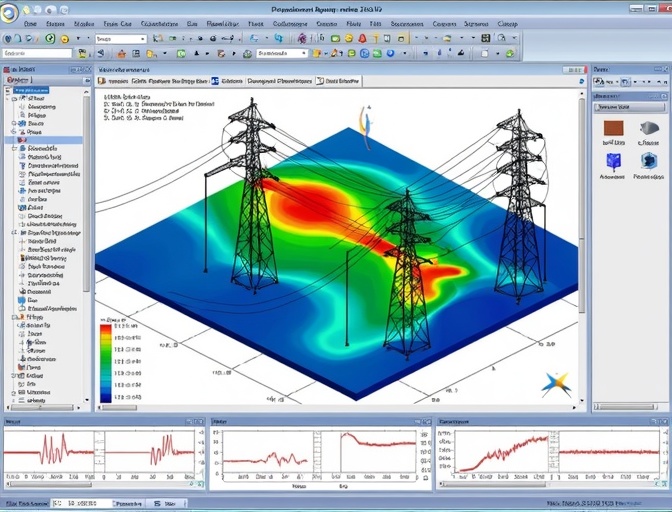
Task: Click the blue cube icon in right panel
Action: [x=613, y=160]
